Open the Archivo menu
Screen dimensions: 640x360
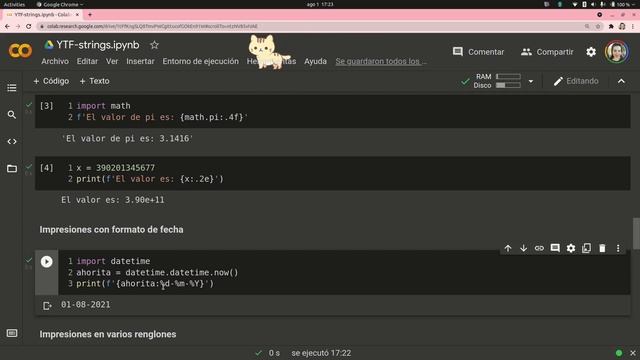pos(55,61)
